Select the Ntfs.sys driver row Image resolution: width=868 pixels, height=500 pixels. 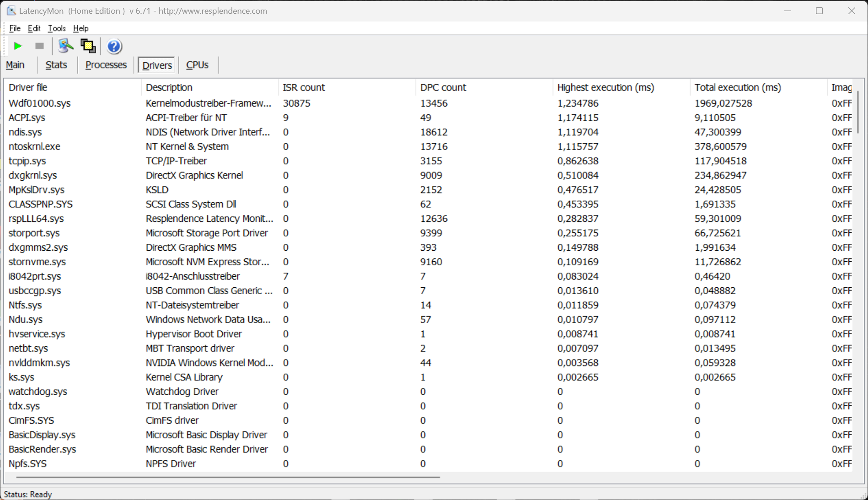point(428,305)
